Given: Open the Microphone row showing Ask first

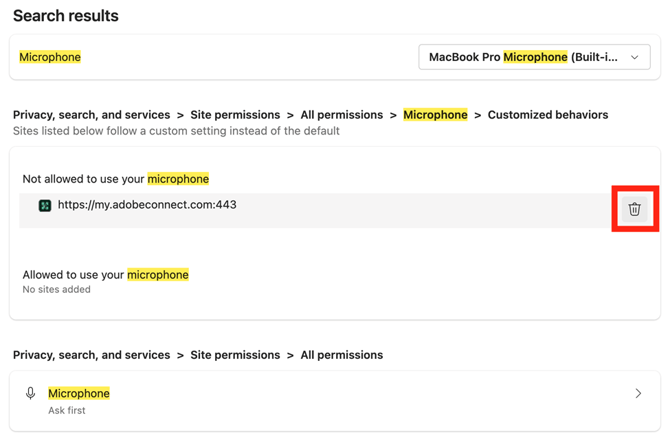Looking at the screenshot, I should 79,393.
